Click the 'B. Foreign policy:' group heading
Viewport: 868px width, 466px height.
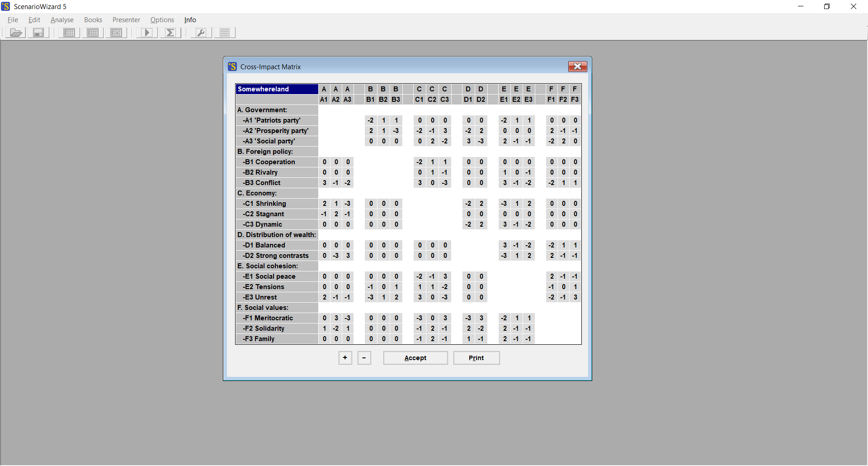[277, 152]
